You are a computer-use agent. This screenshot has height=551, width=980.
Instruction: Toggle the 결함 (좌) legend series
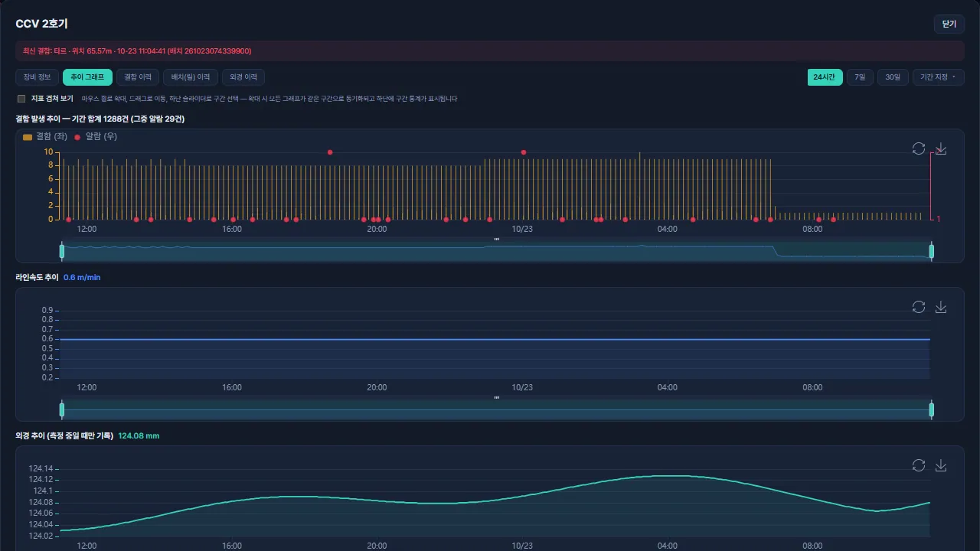(45, 136)
